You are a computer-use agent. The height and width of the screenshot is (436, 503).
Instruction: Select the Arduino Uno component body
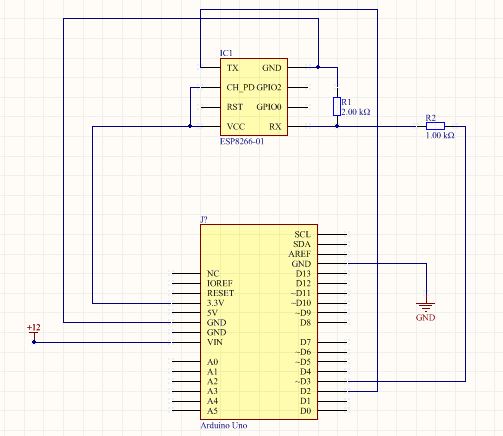click(259, 322)
